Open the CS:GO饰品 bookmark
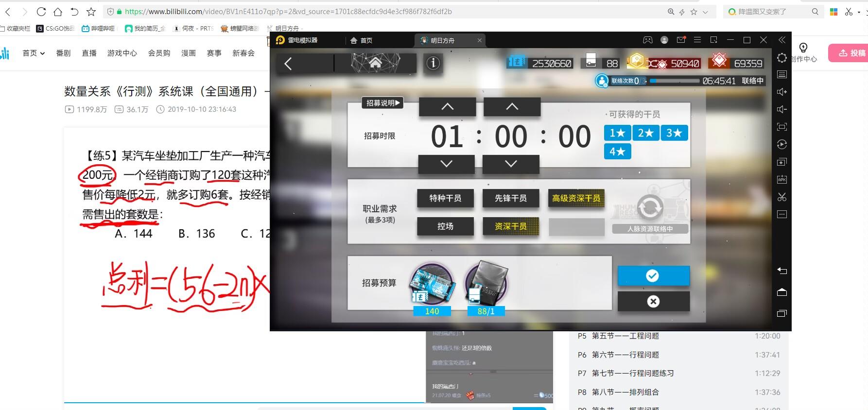 tap(55, 29)
